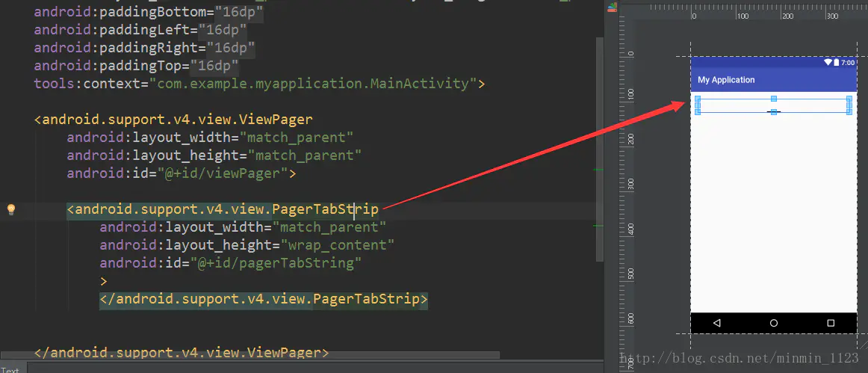
Task: Open the Palette icon above the preview
Action: pyautogui.click(x=613, y=7)
